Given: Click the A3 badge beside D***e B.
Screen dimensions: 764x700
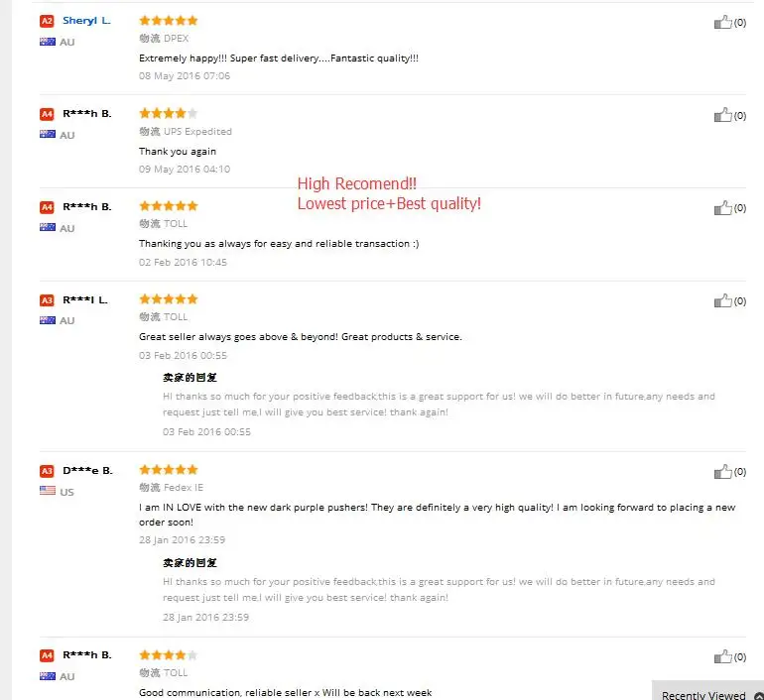Looking at the screenshot, I should point(47,470).
